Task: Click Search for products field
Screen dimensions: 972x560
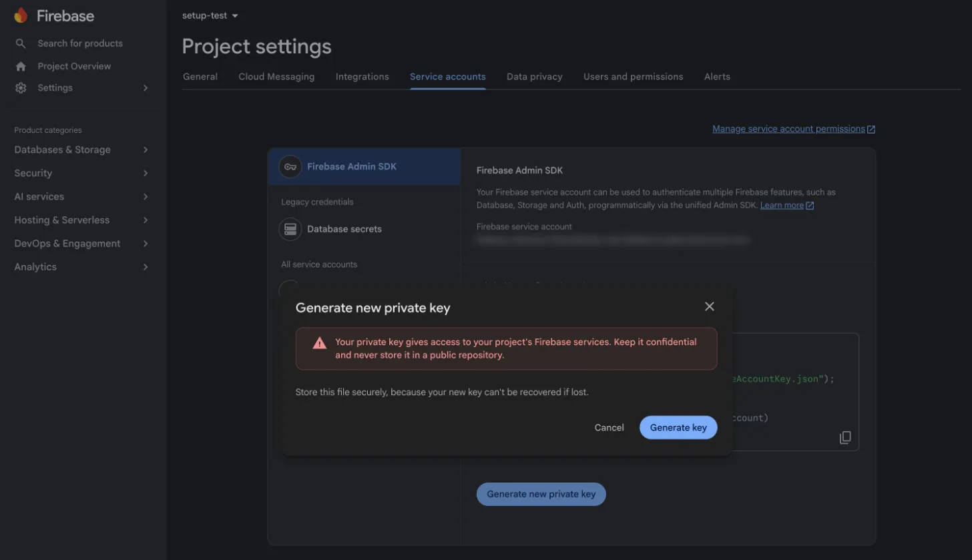Action: pos(80,43)
